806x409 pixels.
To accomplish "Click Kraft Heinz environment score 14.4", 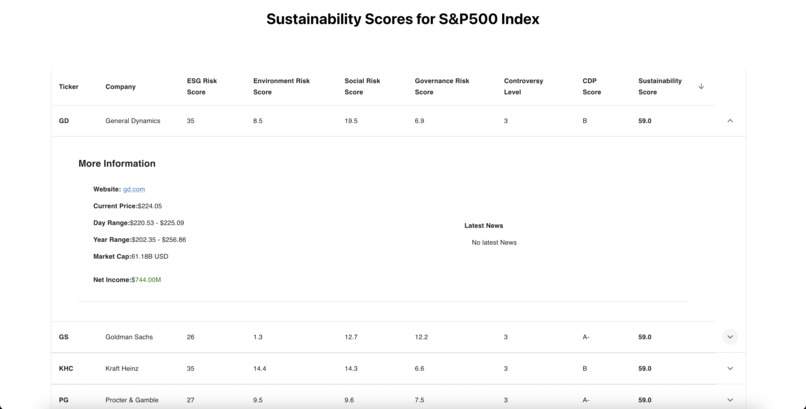I will [260, 368].
